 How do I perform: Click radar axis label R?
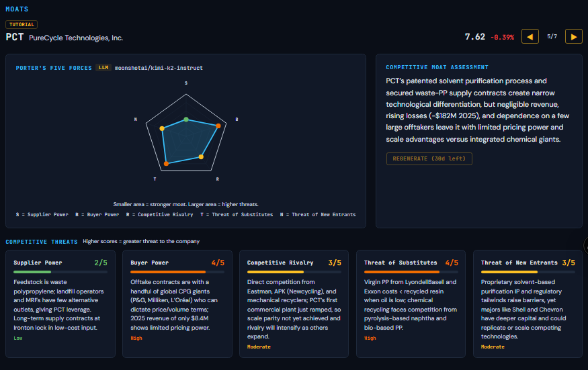(218, 179)
